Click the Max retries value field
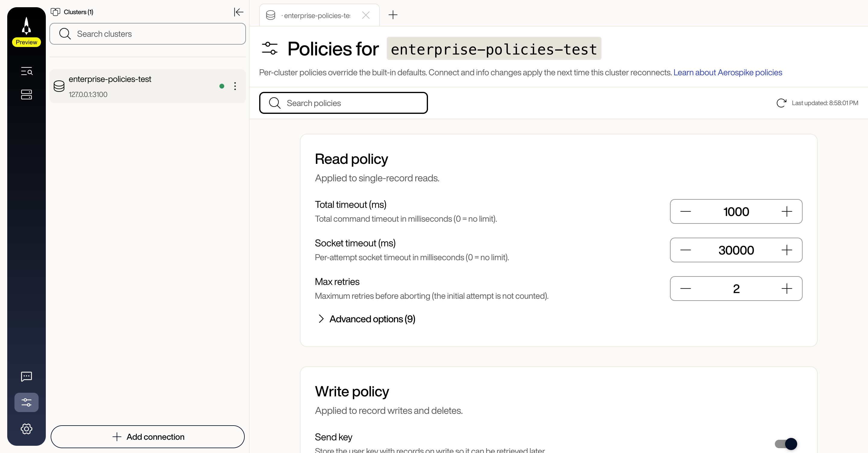This screenshot has width=868, height=453. click(736, 289)
